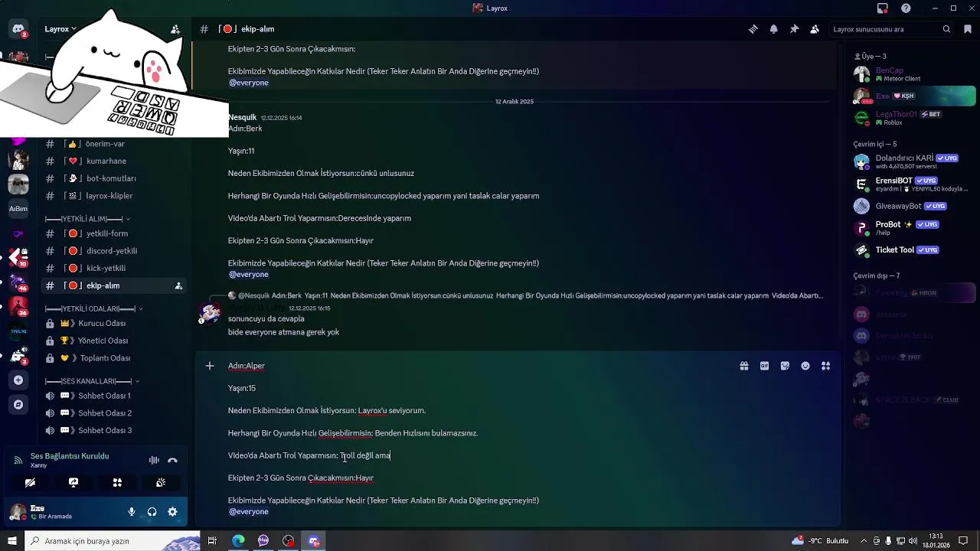The width and height of the screenshot is (980, 551).
Task: Explore discoverable servers compass icon
Action: coord(18,404)
